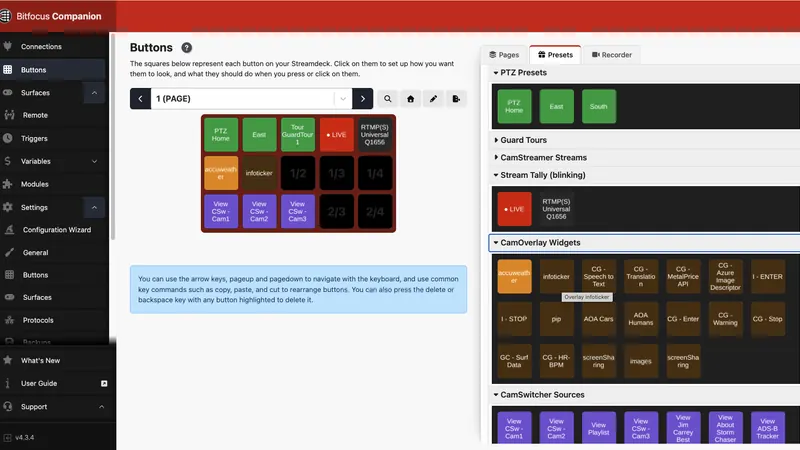Open Modules in the sidebar
Screen dimensions: 800x450
pos(35,184)
